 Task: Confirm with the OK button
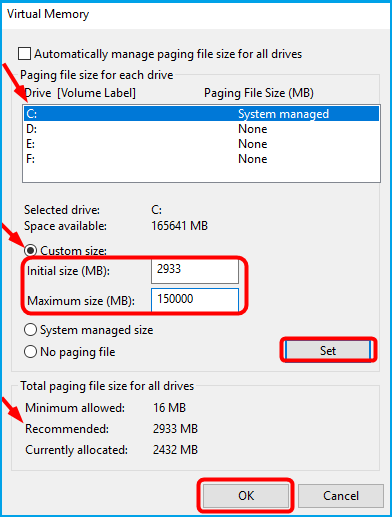(x=246, y=496)
